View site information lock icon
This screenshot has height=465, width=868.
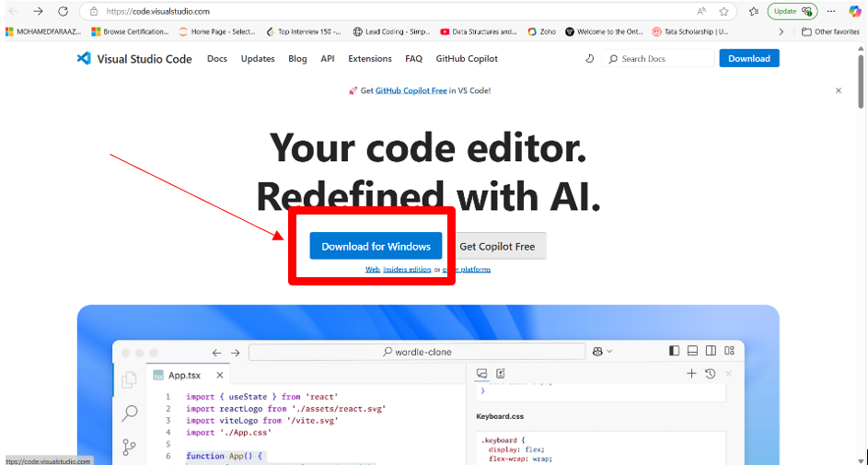(x=94, y=11)
